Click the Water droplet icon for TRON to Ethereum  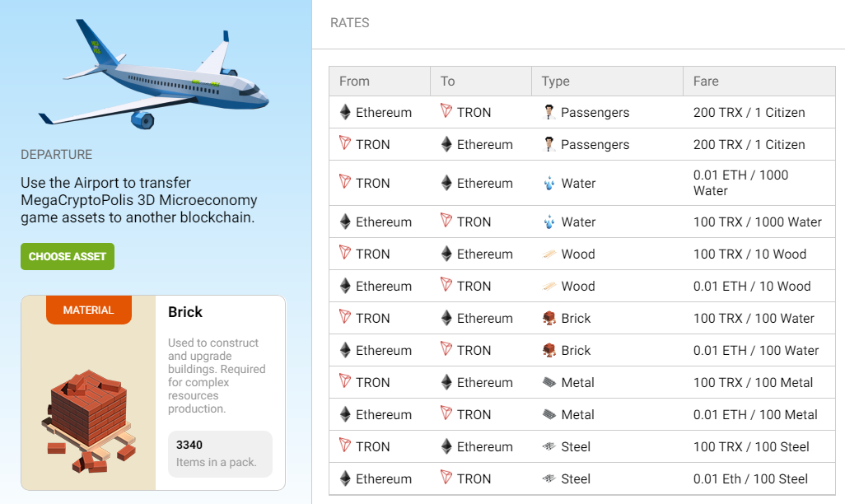coord(549,184)
